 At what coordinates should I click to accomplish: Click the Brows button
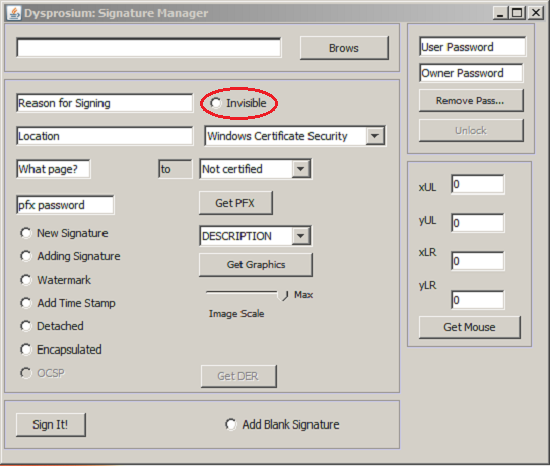click(344, 48)
